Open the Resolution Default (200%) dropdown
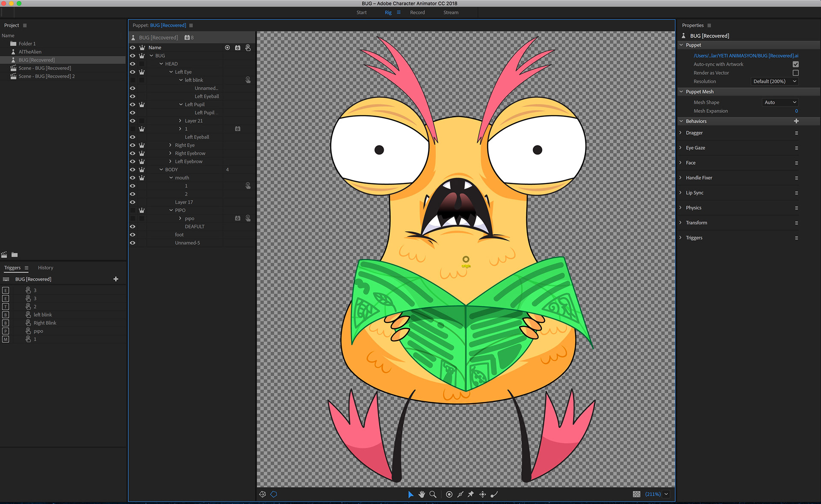 (x=774, y=81)
